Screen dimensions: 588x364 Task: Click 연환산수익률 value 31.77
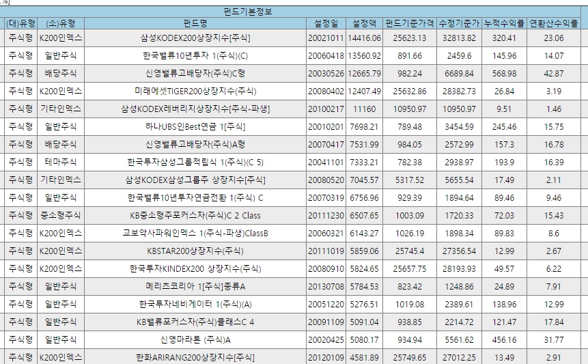[553, 339]
